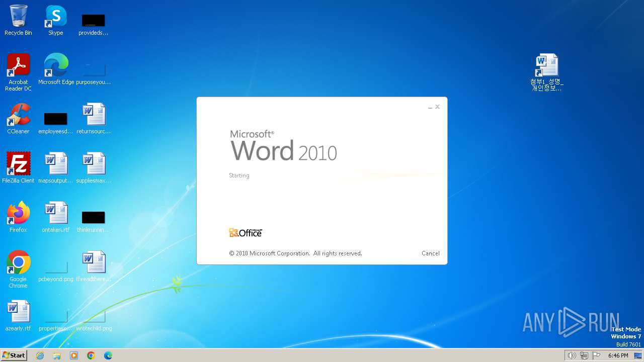
Task: Open the Windows Start menu
Action: click(x=14, y=355)
